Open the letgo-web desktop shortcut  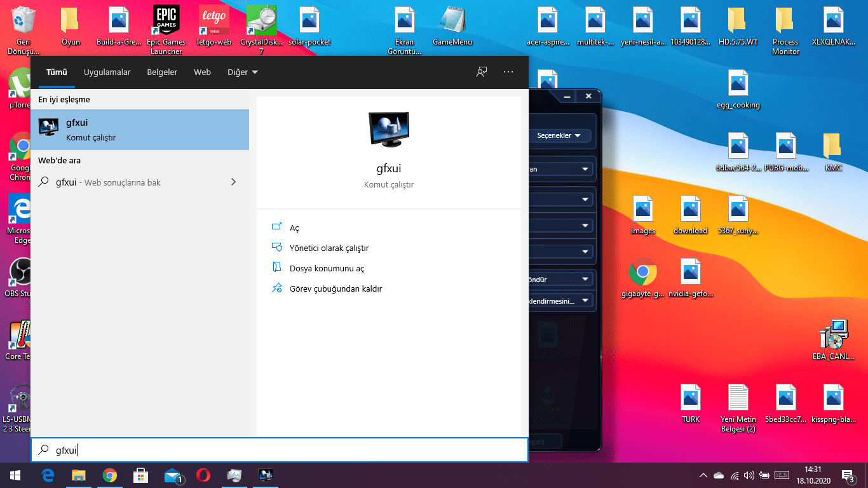214,26
